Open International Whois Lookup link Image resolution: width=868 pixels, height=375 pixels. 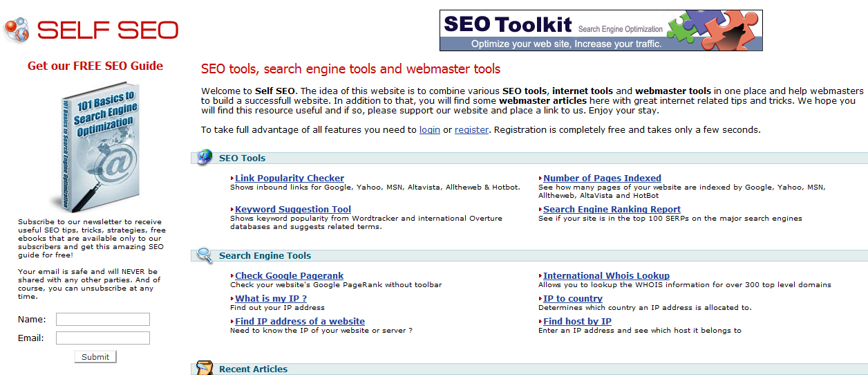tap(605, 276)
